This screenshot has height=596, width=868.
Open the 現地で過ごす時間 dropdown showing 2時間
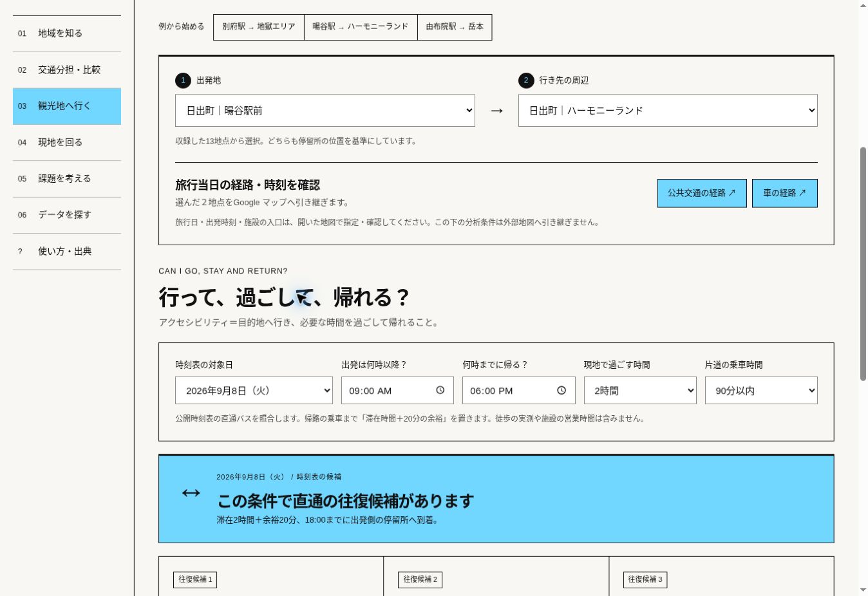coord(640,391)
